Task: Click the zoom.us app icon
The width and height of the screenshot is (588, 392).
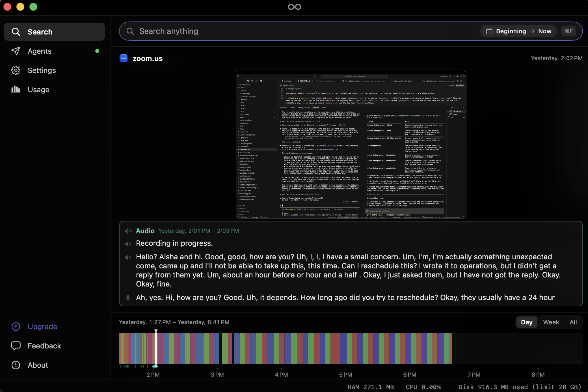Action: (x=124, y=58)
